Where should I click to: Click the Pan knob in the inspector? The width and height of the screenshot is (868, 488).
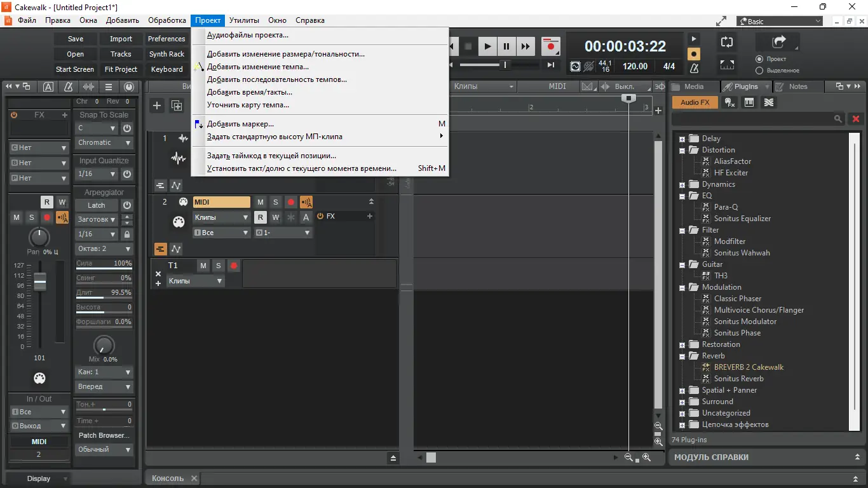(x=39, y=238)
